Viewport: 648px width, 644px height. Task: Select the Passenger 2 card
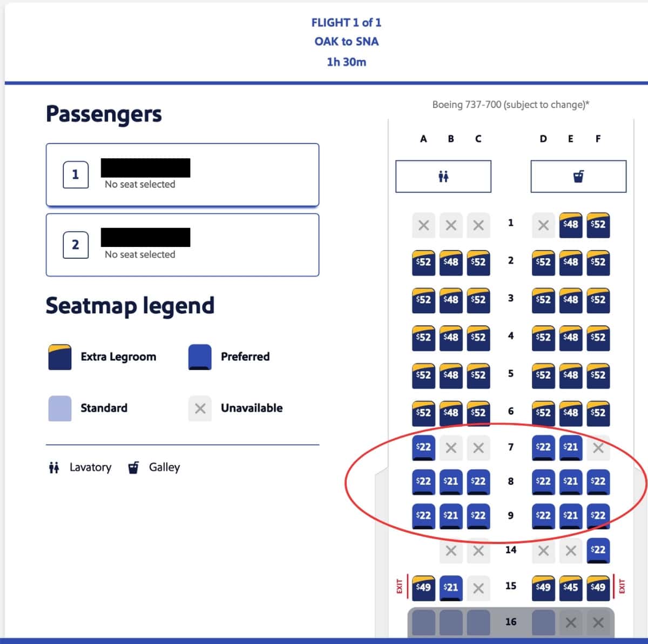(183, 245)
